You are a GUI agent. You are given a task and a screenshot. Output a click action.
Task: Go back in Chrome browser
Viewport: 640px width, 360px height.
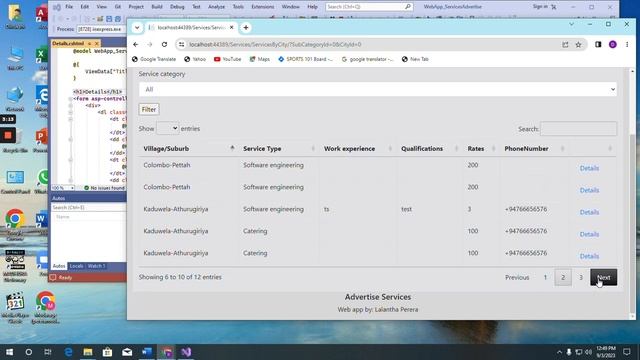(136, 44)
